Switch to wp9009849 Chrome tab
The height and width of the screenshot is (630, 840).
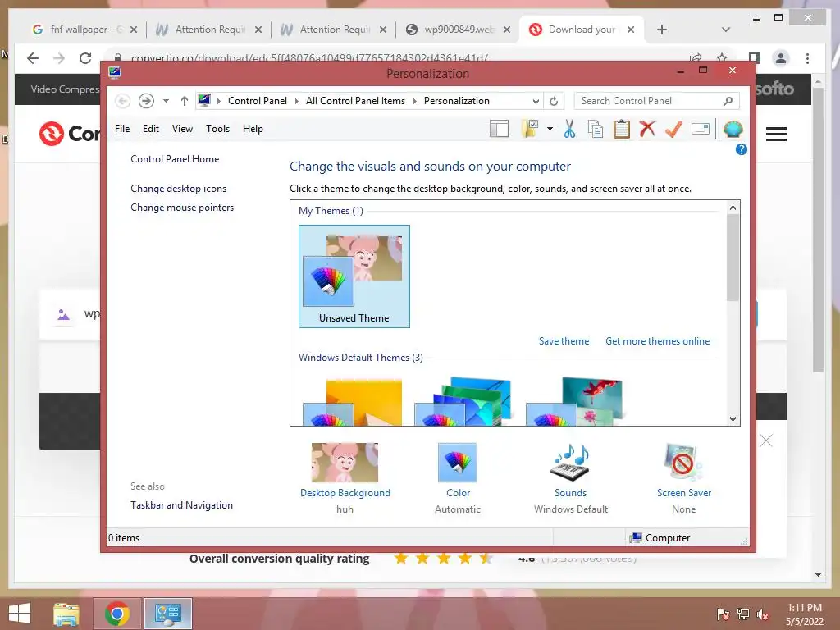[459, 30]
